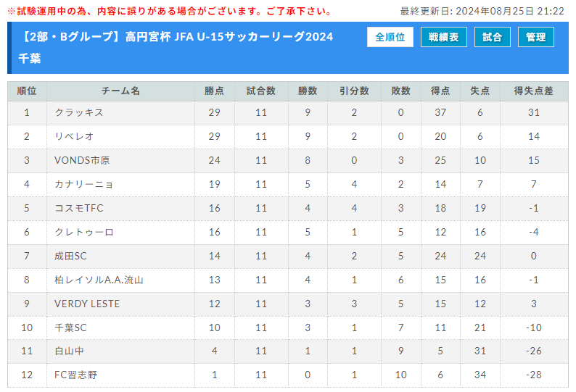Click the 試合数 column header

tap(261, 91)
